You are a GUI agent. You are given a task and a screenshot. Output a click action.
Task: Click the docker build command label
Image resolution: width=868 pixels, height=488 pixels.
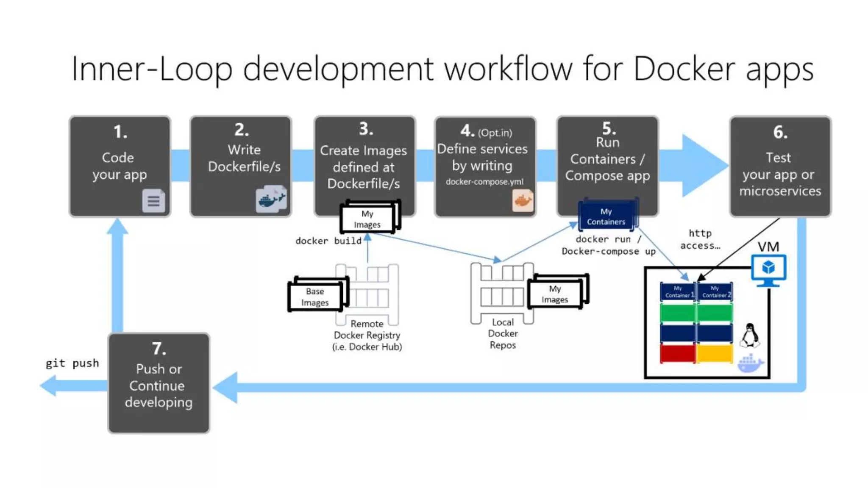tap(328, 241)
